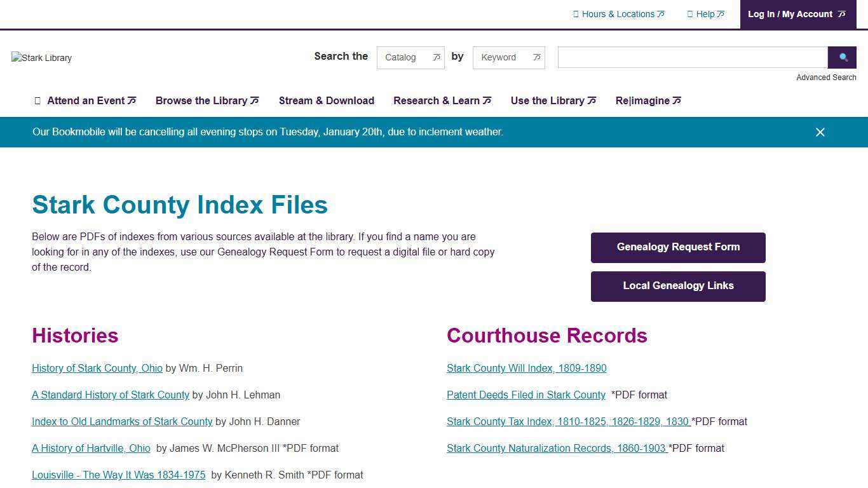Dismiss the Bookmobile weather alert banner

(820, 132)
